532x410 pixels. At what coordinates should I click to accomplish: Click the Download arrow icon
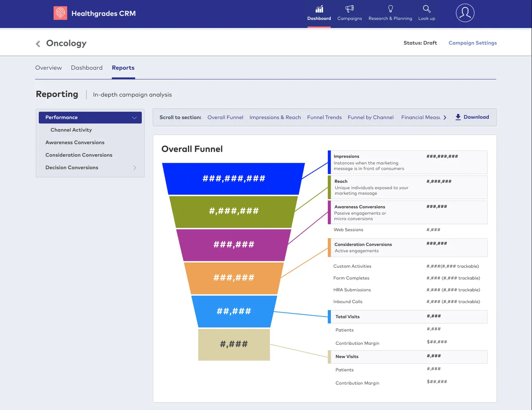pos(458,117)
